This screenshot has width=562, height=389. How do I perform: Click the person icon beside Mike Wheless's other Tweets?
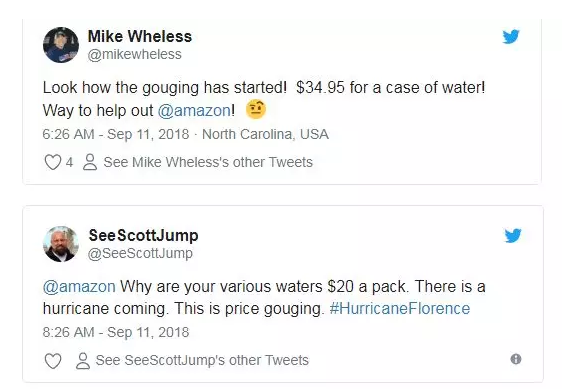point(90,162)
